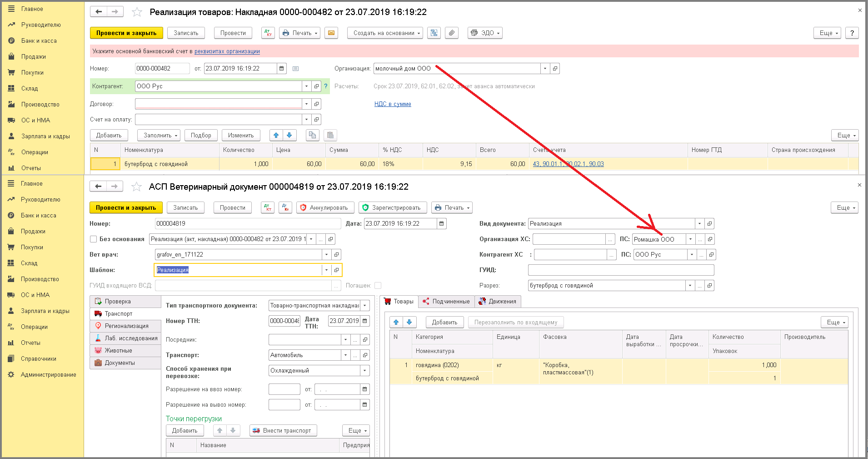Switch to the Движения tab
868x459 pixels.
coord(498,301)
